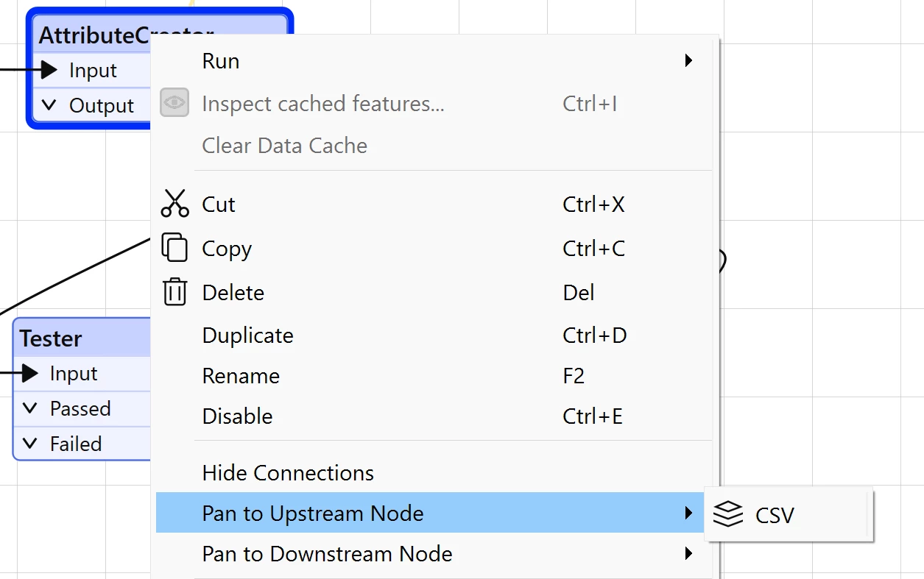Click the CSV layers icon in the submenu
Screen dimensions: 924x579
tap(728, 514)
